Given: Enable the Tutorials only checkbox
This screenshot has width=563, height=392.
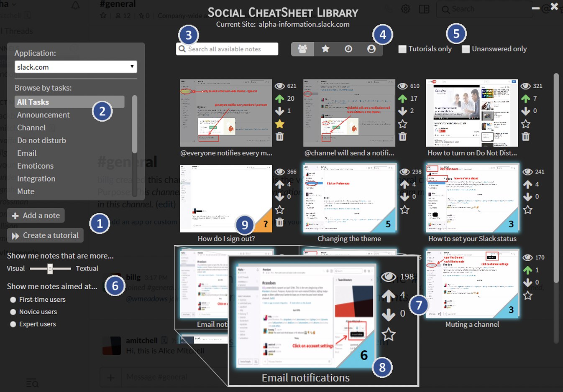Looking at the screenshot, I should pyautogui.click(x=402, y=49).
